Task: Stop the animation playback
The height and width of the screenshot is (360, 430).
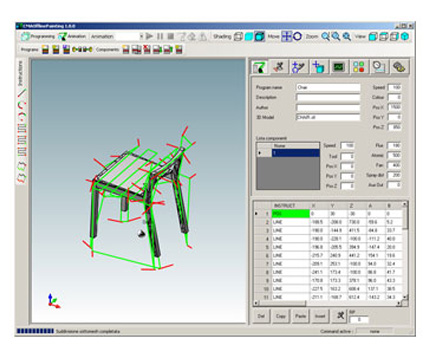Action: pos(170,36)
